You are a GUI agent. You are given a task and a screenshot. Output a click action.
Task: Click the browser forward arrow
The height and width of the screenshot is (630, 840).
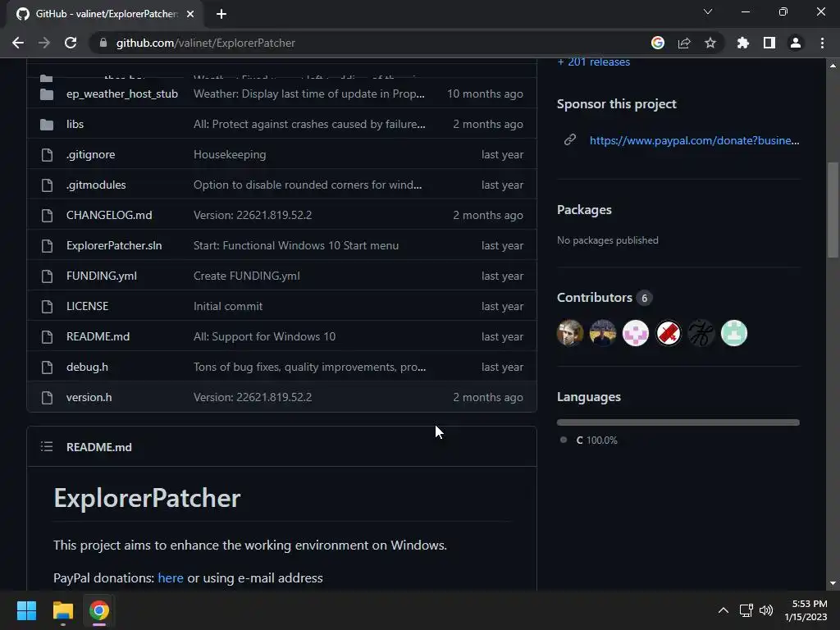pyautogui.click(x=44, y=43)
